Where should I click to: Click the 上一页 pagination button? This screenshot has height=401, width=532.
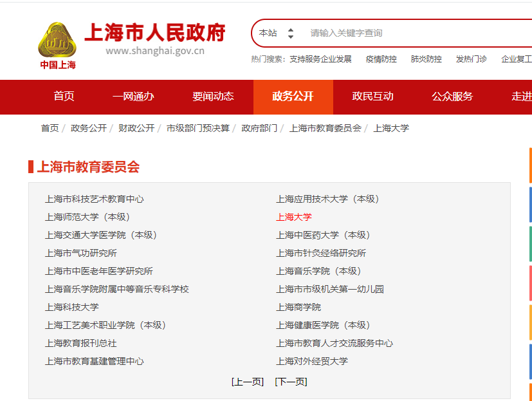point(247,381)
